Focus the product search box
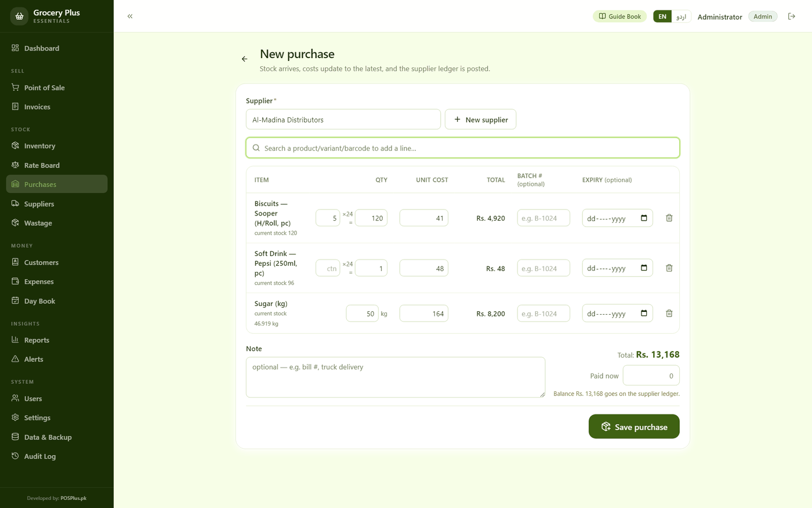 click(463, 148)
